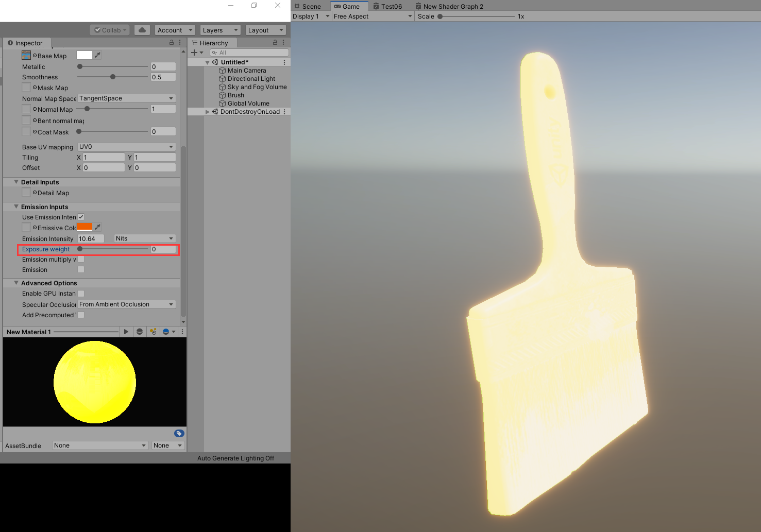Click the blue AssetBundle icon below the preview

click(x=179, y=433)
